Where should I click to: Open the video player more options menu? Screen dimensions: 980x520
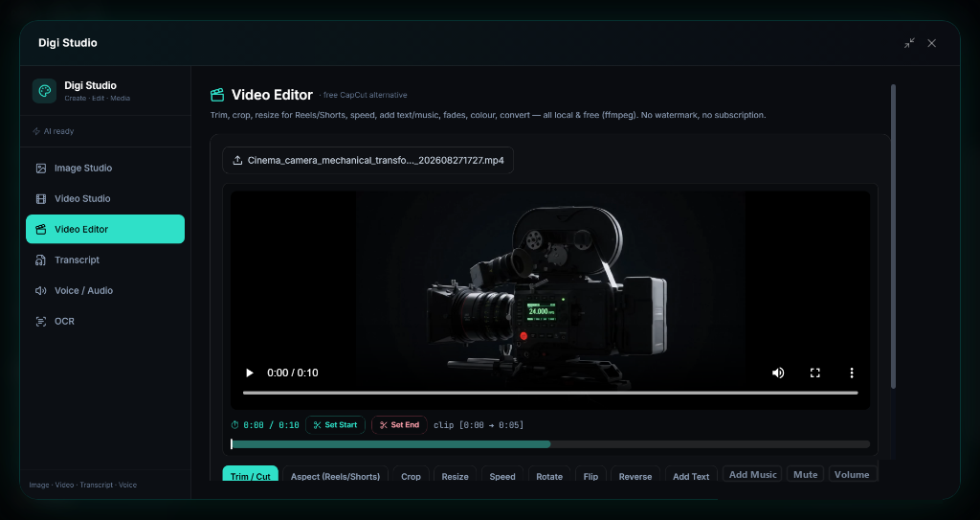pyautogui.click(x=851, y=373)
